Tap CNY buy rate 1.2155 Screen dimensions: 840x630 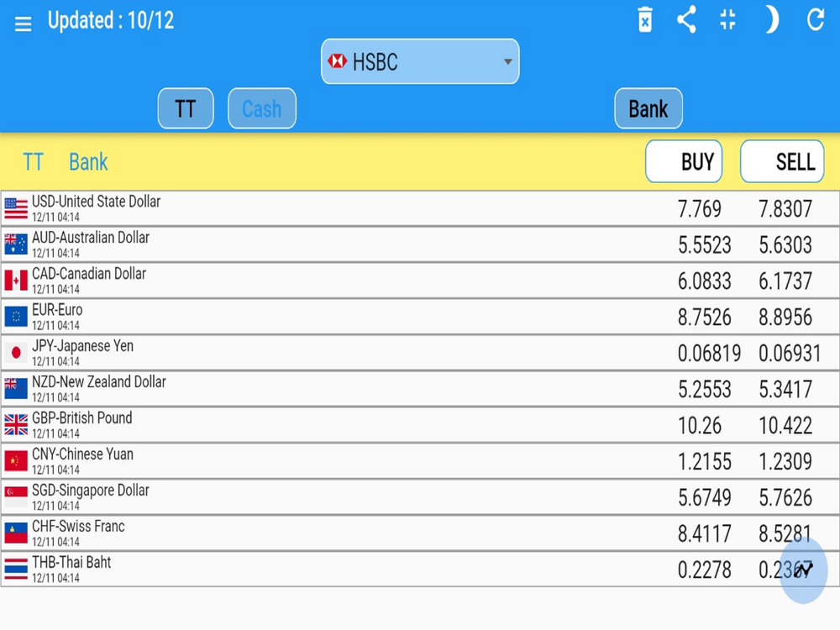click(705, 461)
